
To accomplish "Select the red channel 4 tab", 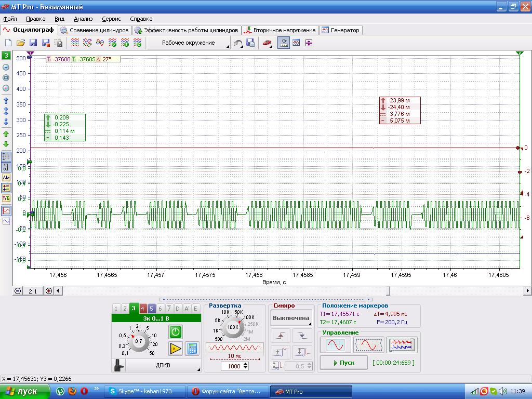I will [142, 309].
